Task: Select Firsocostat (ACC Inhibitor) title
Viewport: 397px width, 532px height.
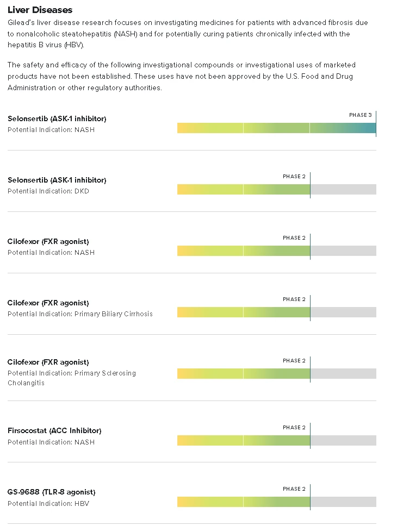Action: (x=54, y=430)
